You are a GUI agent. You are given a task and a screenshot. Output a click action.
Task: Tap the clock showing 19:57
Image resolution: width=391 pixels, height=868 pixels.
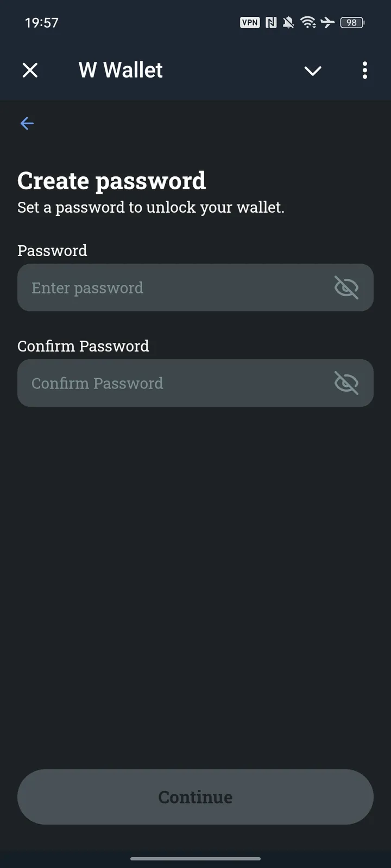coord(41,23)
